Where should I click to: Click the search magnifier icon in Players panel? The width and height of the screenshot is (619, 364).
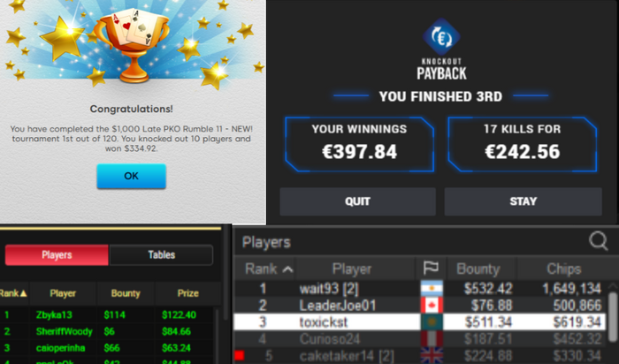click(x=598, y=240)
